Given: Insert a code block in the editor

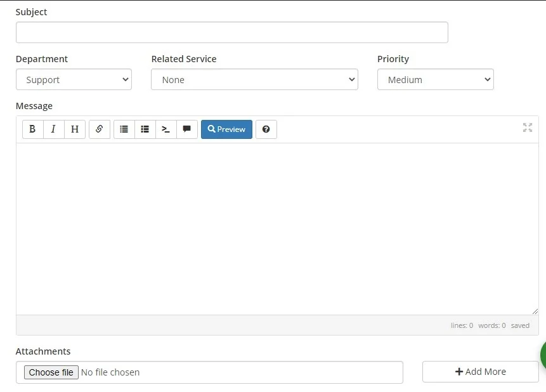Looking at the screenshot, I should click(166, 129).
